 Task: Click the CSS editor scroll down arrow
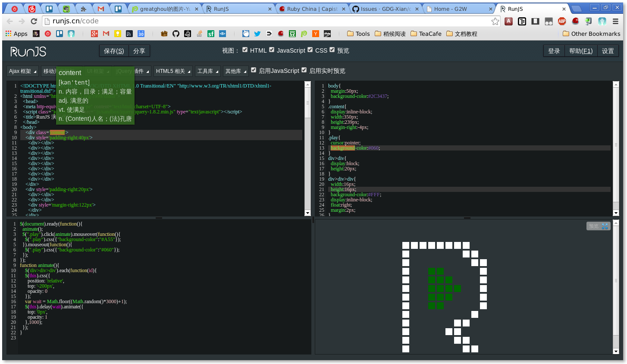616,213
